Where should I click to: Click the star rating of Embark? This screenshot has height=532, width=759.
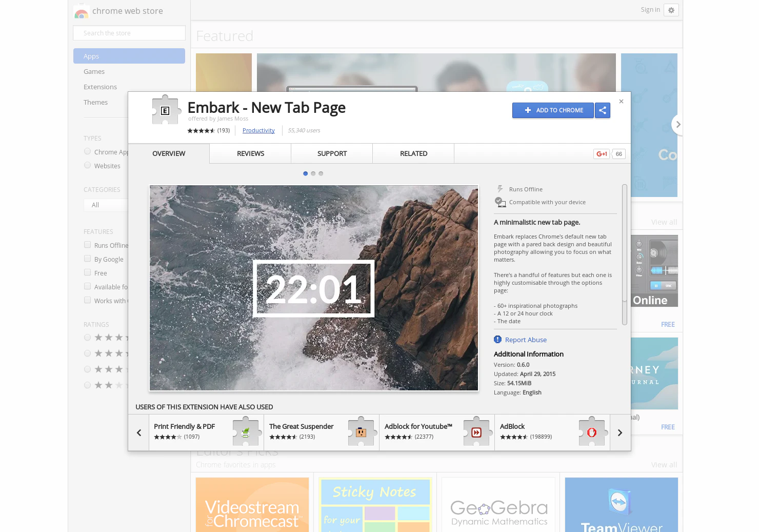(201, 131)
